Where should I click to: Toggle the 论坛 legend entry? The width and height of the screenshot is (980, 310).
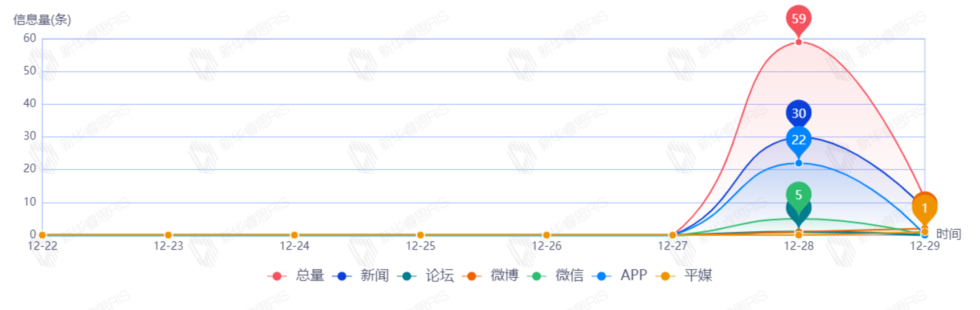pyautogui.click(x=426, y=275)
